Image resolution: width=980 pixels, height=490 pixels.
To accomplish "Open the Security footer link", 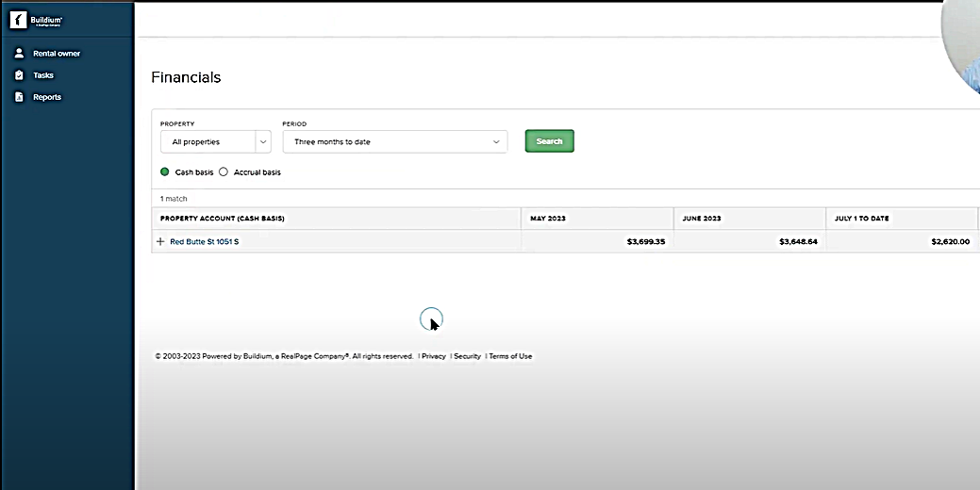I will (x=467, y=356).
